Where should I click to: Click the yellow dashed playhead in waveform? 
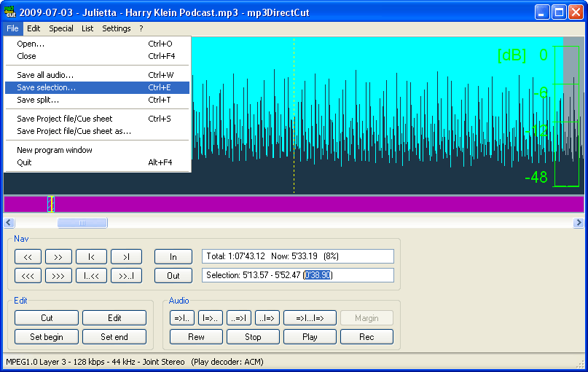(x=294, y=115)
